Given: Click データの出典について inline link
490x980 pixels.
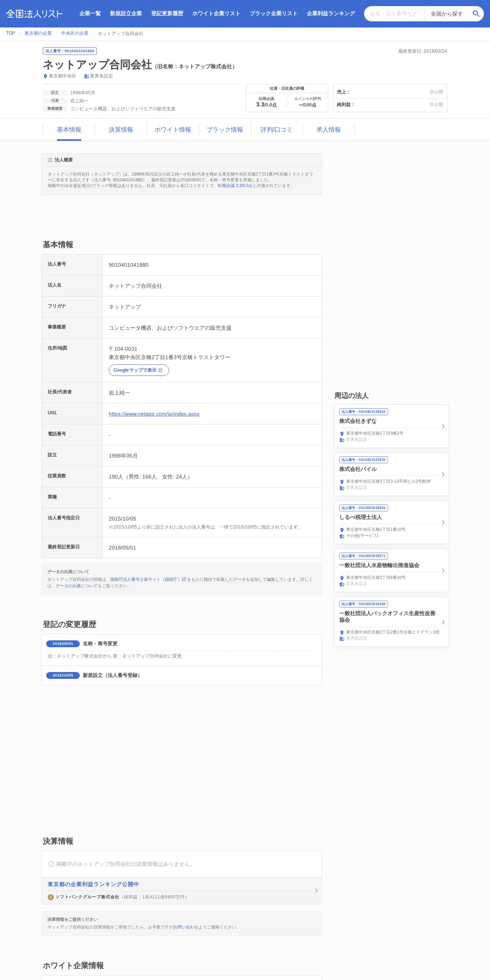Looking at the screenshot, I should pyautogui.click(x=77, y=586).
